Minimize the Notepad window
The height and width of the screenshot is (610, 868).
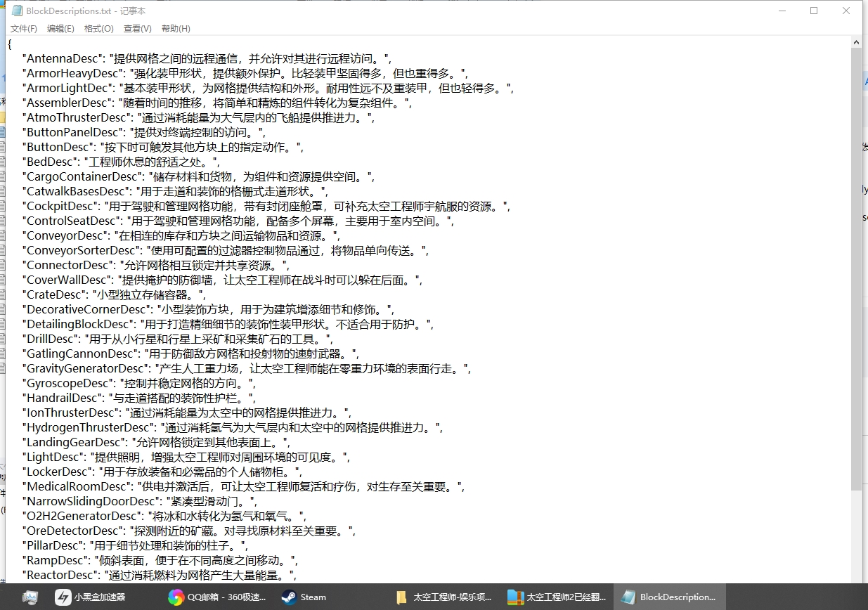pyautogui.click(x=782, y=11)
